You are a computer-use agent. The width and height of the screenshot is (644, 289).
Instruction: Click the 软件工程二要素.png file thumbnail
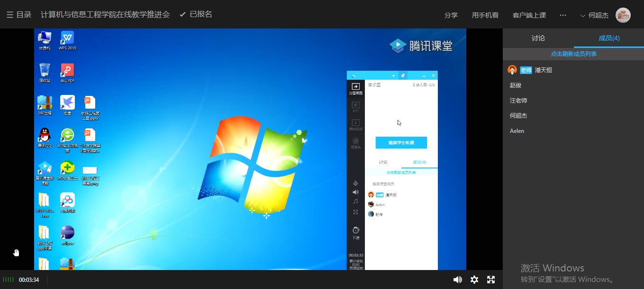[x=90, y=175]
